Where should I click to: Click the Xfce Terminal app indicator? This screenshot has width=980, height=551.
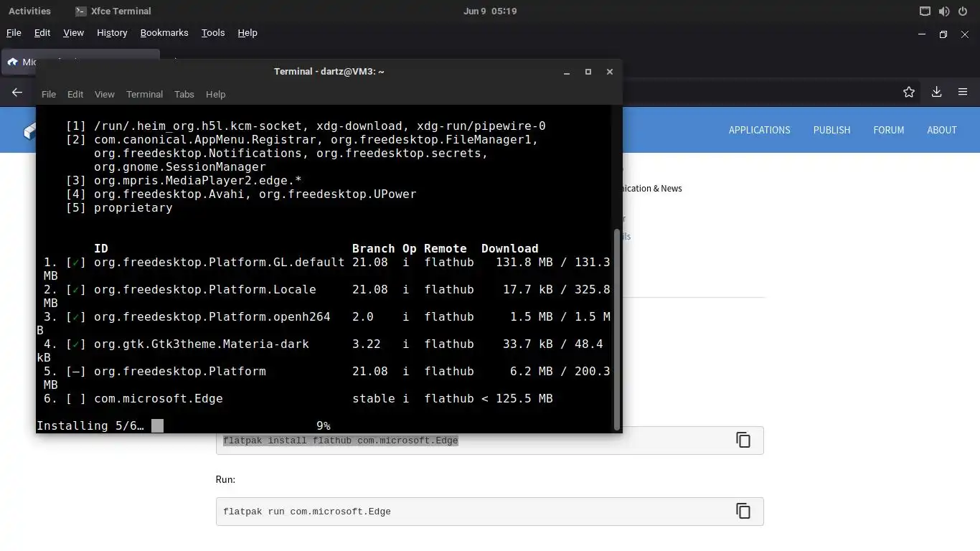[x=113, y=11]
